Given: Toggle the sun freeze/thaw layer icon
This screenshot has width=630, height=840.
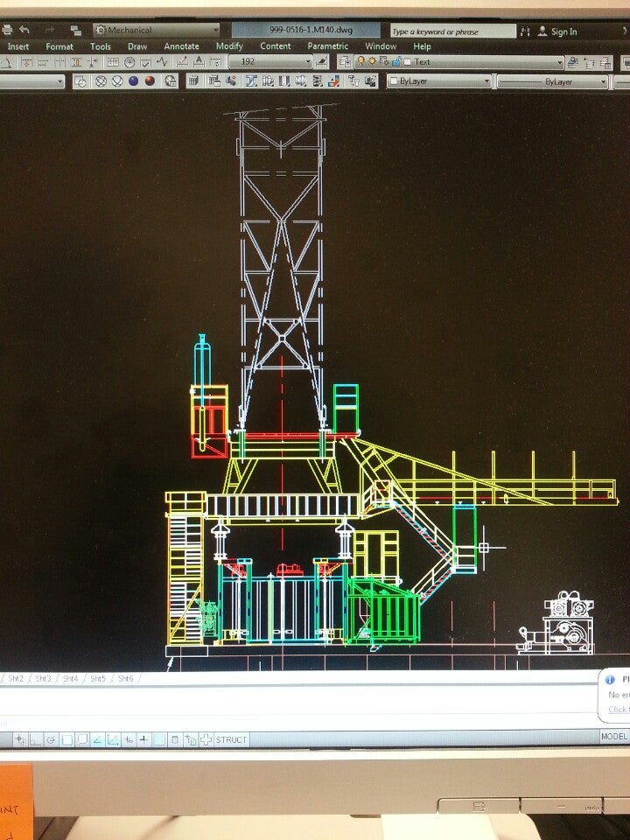Looking at the screenshot, I should [372, 62].
